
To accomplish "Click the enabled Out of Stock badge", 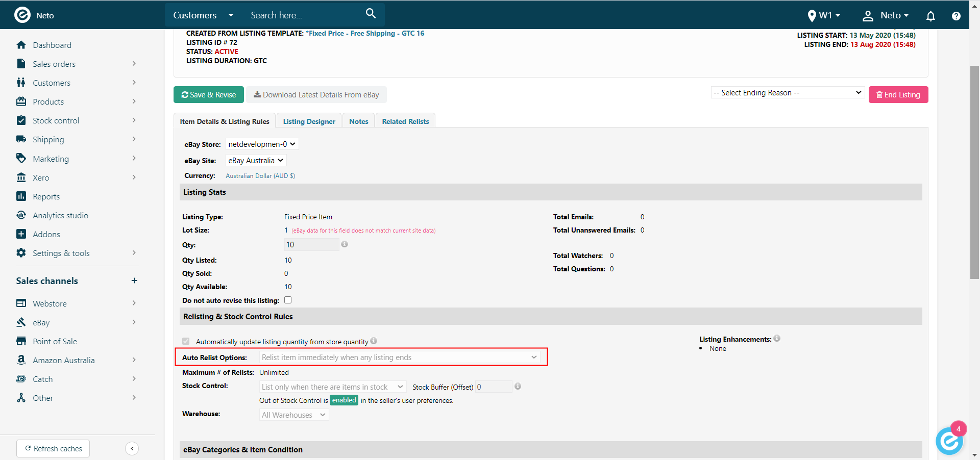I will pyautogui.click(x=344, y=400).
